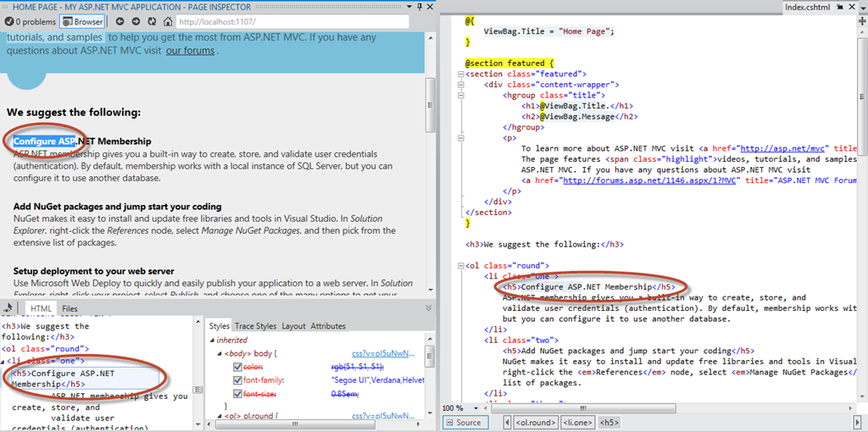The width and height of the screenshot is (868, 432).
Task: Click the 0 problems status icon
Action: pos(8,20)
